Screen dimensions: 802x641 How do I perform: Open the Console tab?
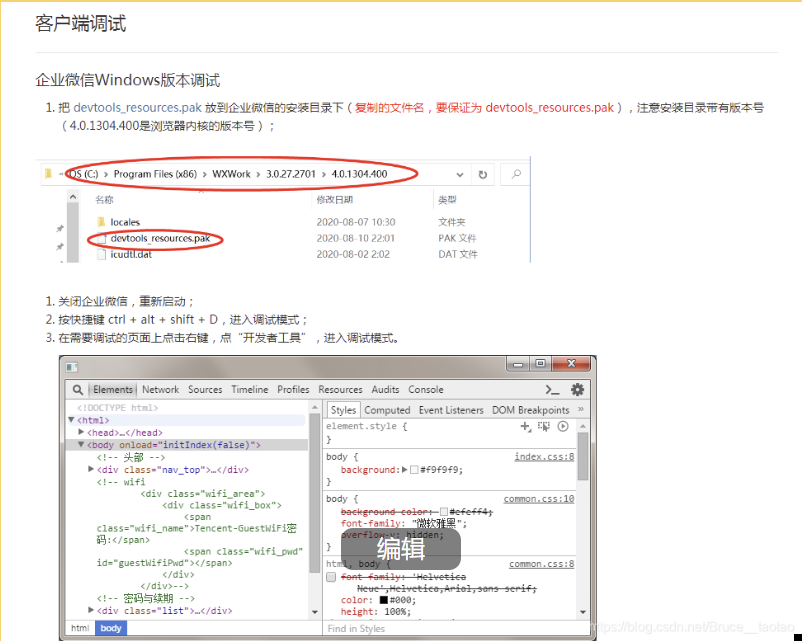[x=426, y=390]
